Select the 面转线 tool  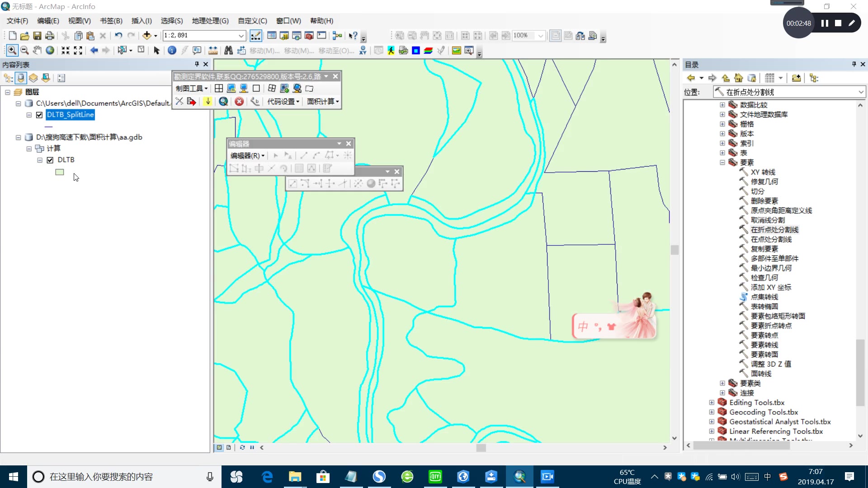click(761, 374)
